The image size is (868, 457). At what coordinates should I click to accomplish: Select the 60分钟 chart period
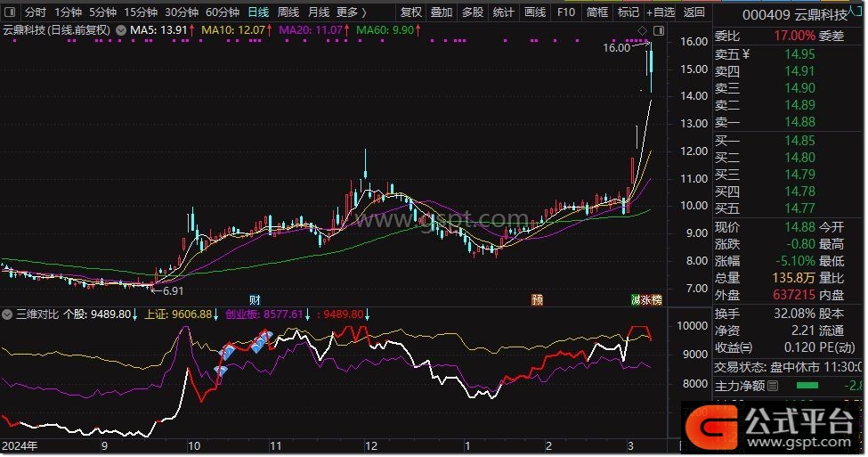[223, 12]
